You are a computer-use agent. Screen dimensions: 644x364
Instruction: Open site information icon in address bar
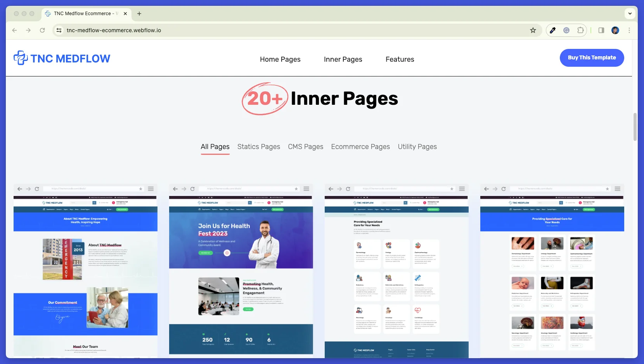pyautogui.click(x=59, y=30)
